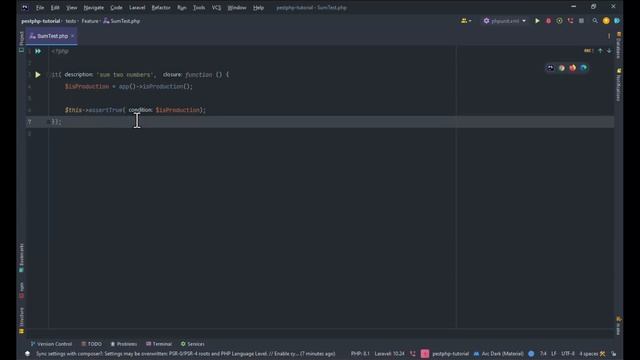Start debugging with the bug icon
640x360 pixels.
[x=549, y=21]
